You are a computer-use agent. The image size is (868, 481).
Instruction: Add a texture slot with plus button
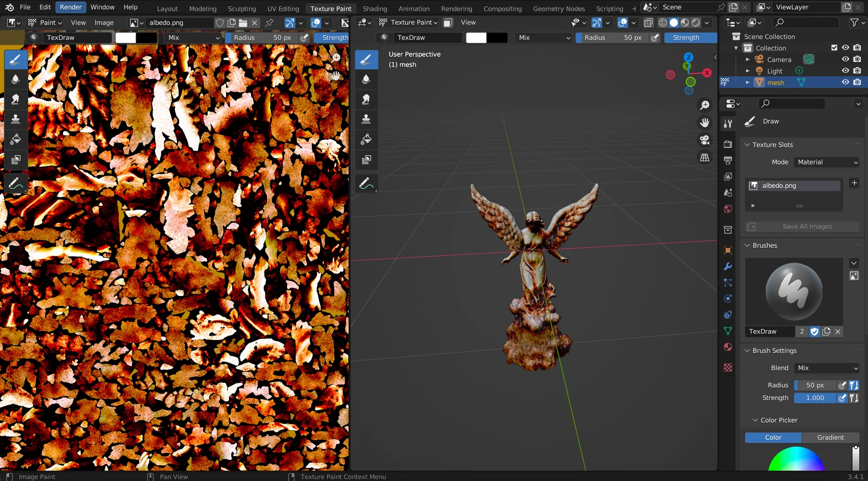click(854, 183)
